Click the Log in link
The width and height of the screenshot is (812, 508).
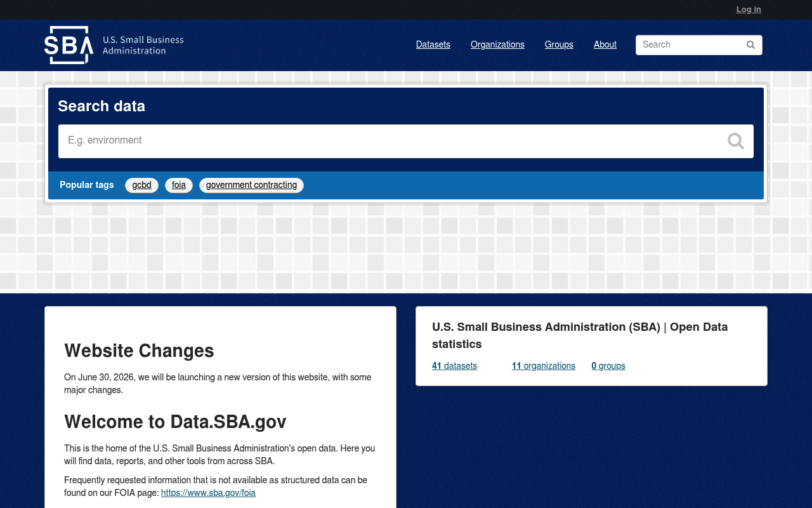[x=749, y=9]
